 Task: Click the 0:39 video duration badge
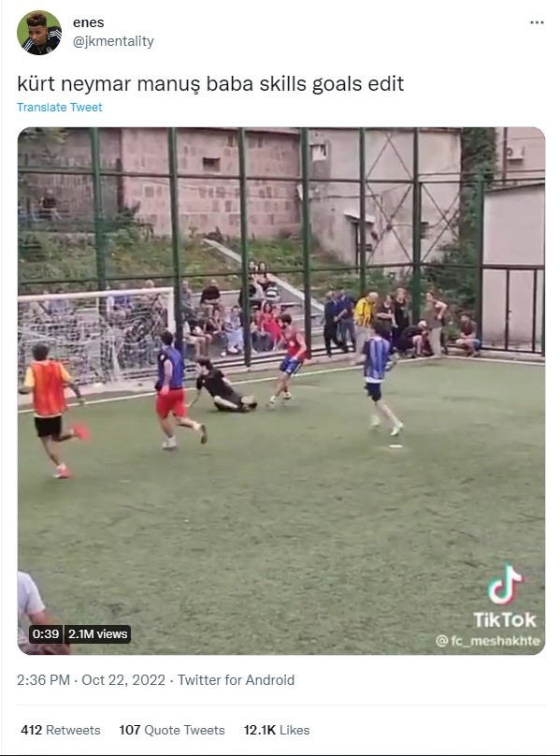tap(46, 634)
